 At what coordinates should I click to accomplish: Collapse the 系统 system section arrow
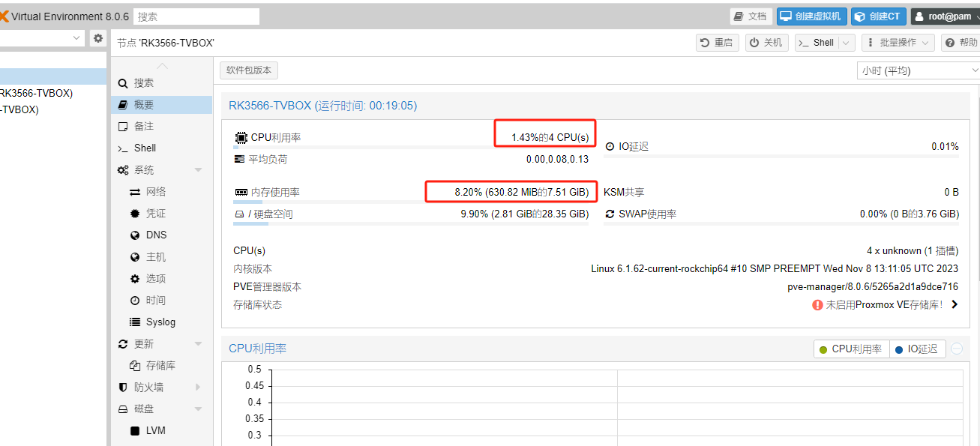[198, 170]
